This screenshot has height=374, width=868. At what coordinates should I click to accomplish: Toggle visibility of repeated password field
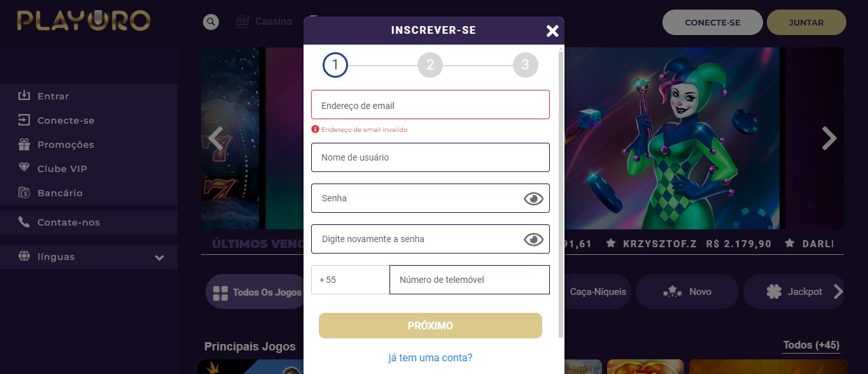tap(533, 240)
